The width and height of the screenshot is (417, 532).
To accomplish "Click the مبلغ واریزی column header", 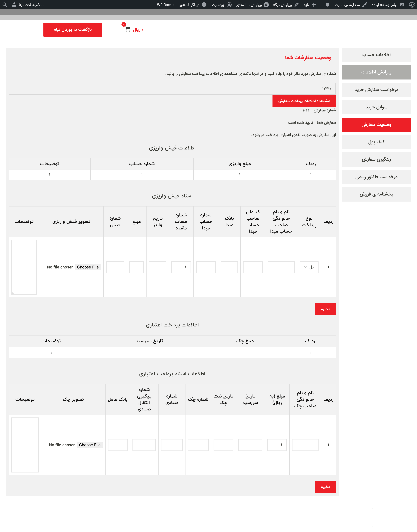I will tap(240, 164).
